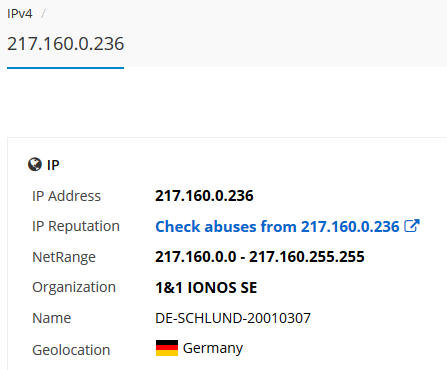Click the Name field label
This screenshot has height=370, width=447.
52,318
